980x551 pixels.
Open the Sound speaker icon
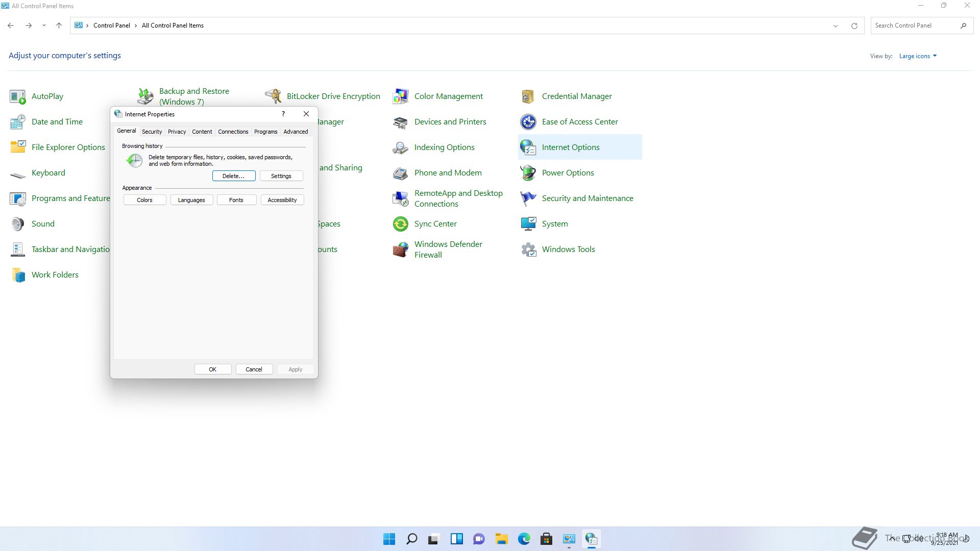[x=18, y=224]
